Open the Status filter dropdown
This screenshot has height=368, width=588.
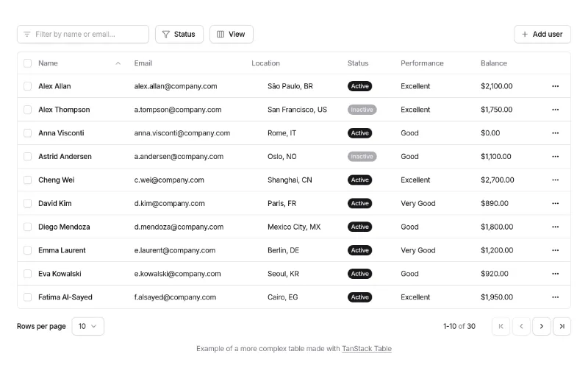(x=179, y=34)
